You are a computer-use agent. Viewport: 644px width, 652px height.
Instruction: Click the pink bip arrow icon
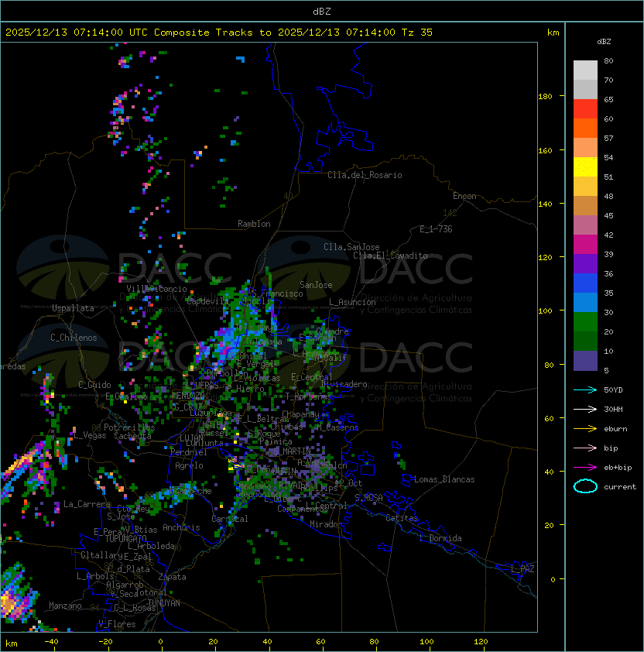[585, 448]
